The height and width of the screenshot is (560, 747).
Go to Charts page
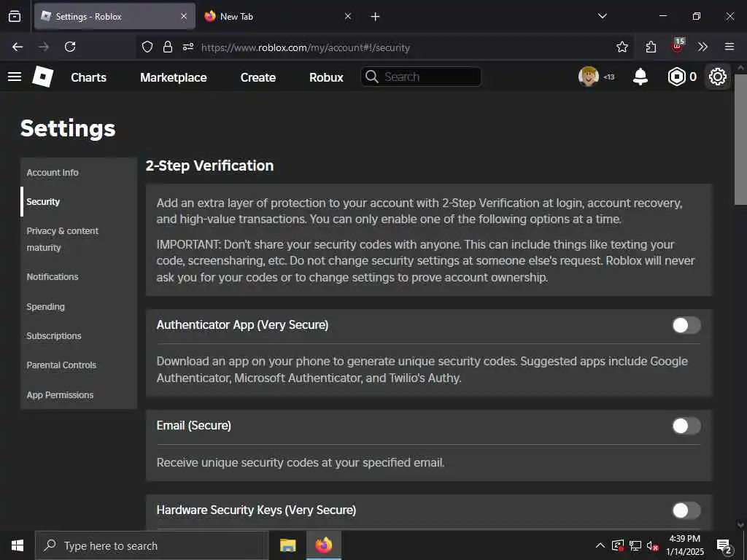pos(88,77)
